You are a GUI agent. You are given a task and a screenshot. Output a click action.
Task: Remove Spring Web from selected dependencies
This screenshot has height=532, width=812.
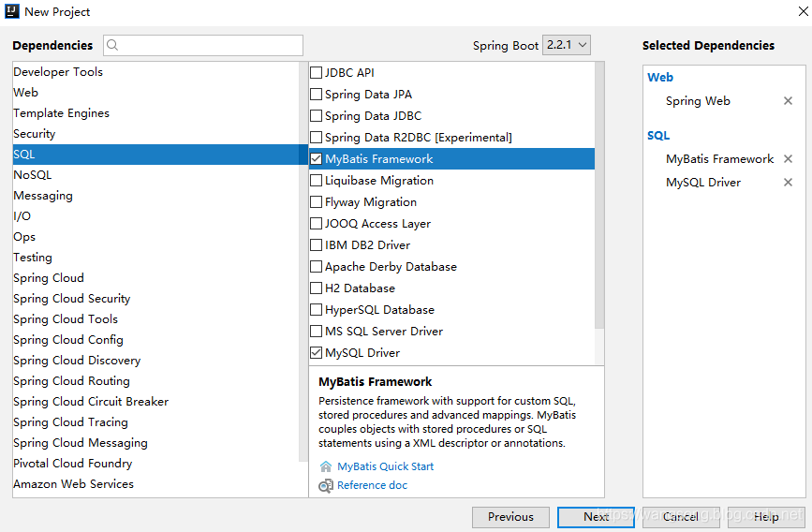click(x=788, y=101)
